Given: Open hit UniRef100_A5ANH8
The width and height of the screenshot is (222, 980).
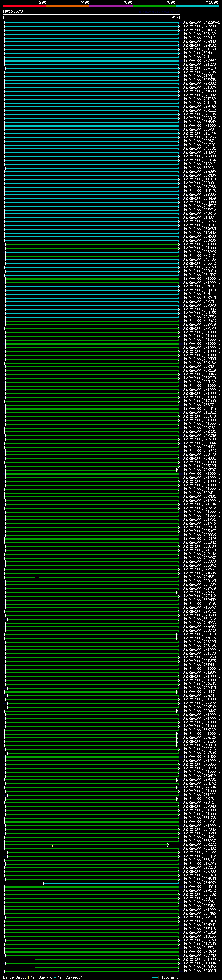Looking at the screenshot, I should pos(199,41).
